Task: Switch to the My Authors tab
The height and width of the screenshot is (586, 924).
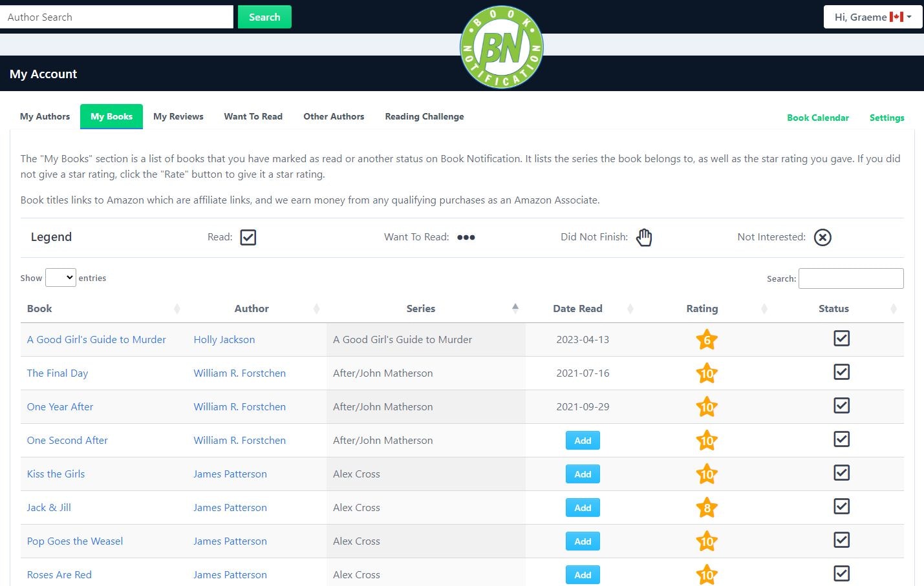Action: (x=45, y=116)
